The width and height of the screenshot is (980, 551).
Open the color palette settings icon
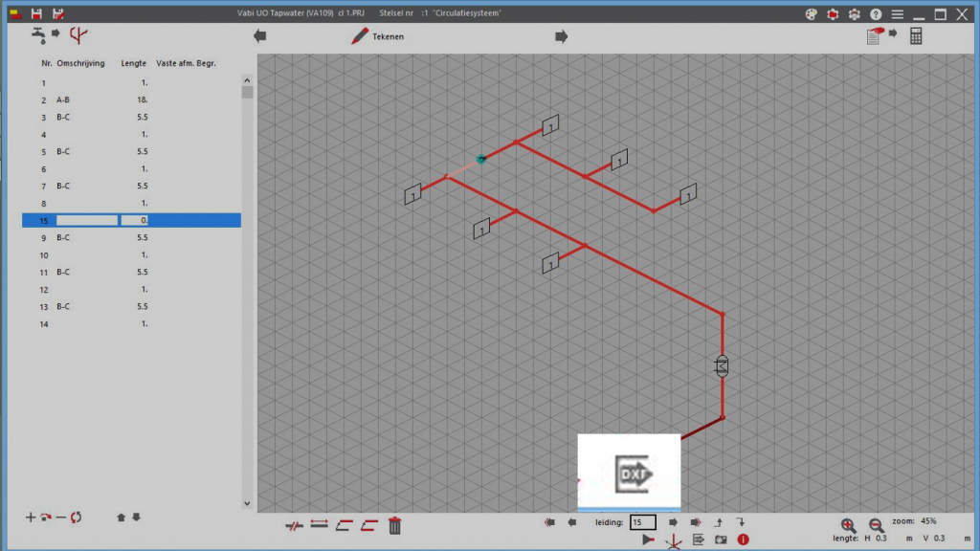(x=812, y=13)
